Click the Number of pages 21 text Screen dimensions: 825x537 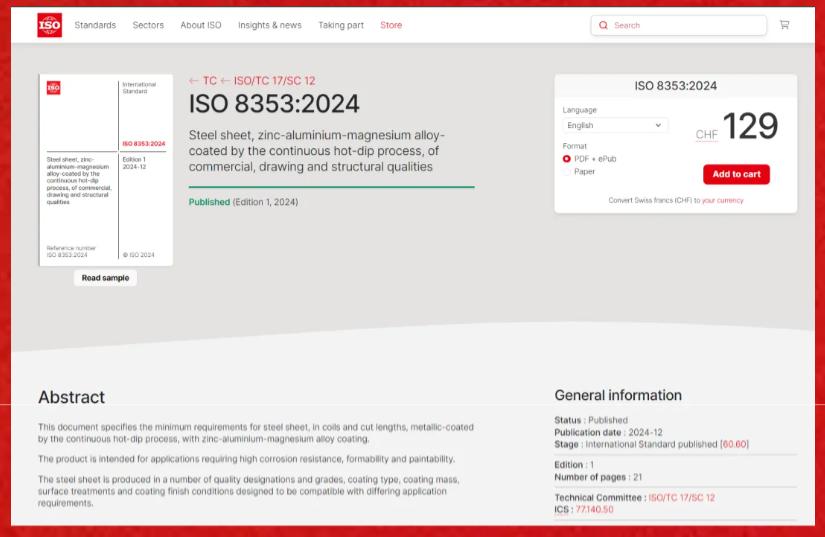click(x=598, y=477)
